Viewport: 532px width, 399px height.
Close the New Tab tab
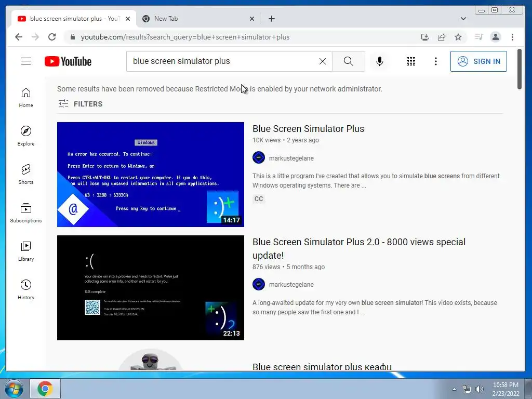click(252, 19)
